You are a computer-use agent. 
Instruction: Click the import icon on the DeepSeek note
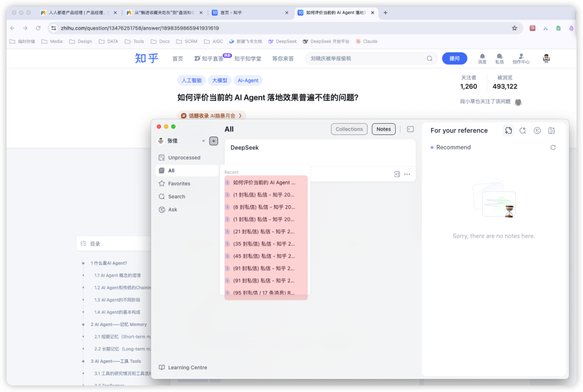(x=397, y=174)
